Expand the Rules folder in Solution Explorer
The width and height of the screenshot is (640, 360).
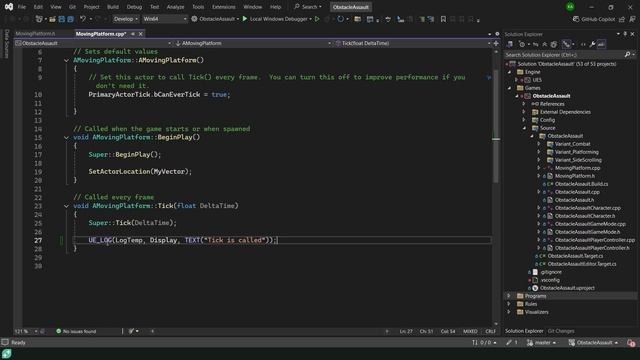point(509,304)
